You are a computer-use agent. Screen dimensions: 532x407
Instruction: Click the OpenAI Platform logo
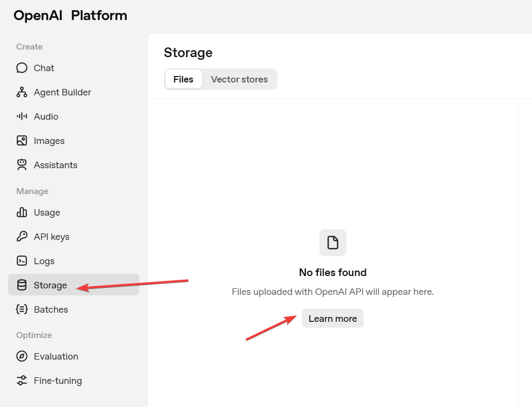70,16
